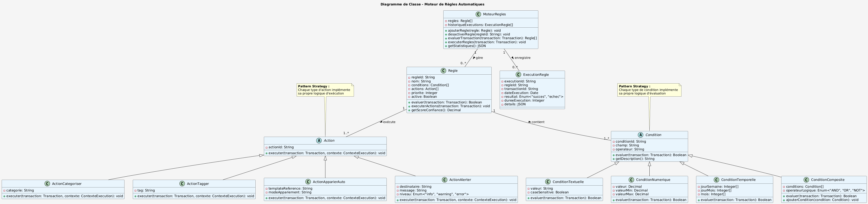Select the abstract Action class icon
The height and width of the screenshot is (204, 868).
click(x=319, y=141)
